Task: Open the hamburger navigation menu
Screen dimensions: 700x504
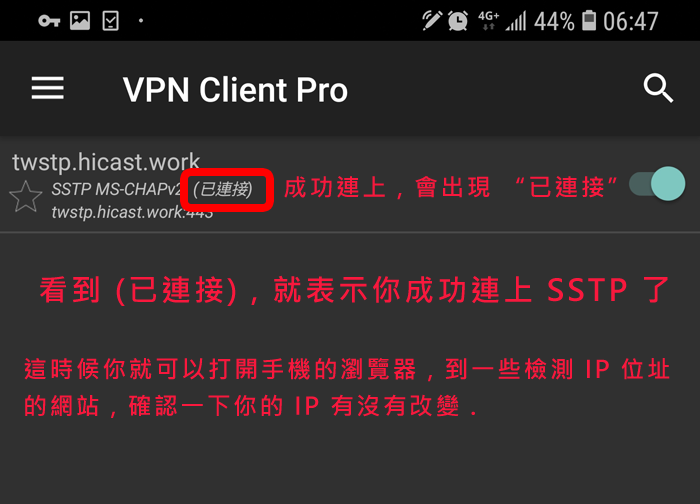Action: [x=48, y=88]
